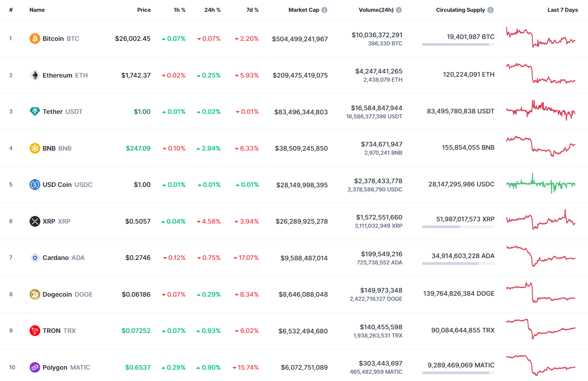Sort the table by 7d % column
Viewport: 588px width, 381px height.
(253, 10)
